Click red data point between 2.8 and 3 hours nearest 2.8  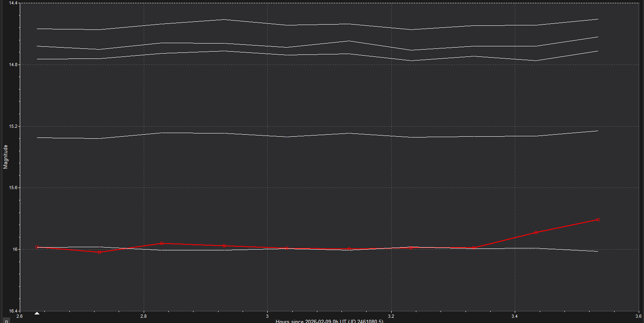click(162, 243)
